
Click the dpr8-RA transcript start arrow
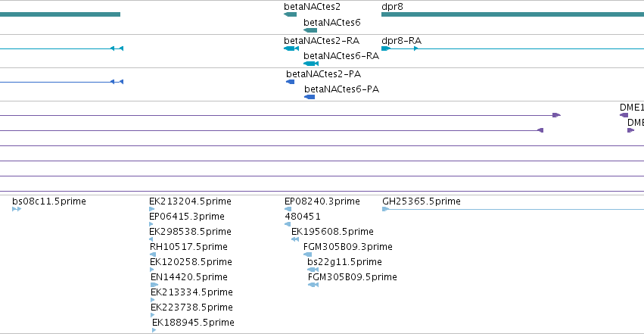point(386,48)
